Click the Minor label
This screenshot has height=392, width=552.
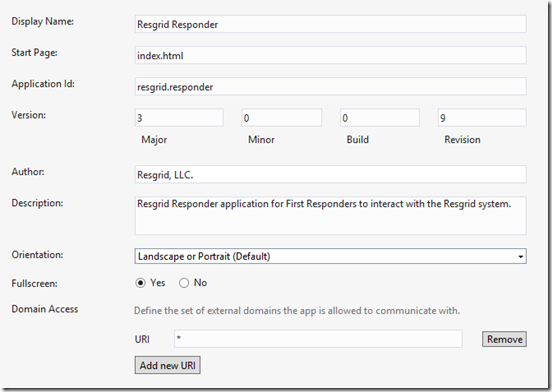coord(261,140)
